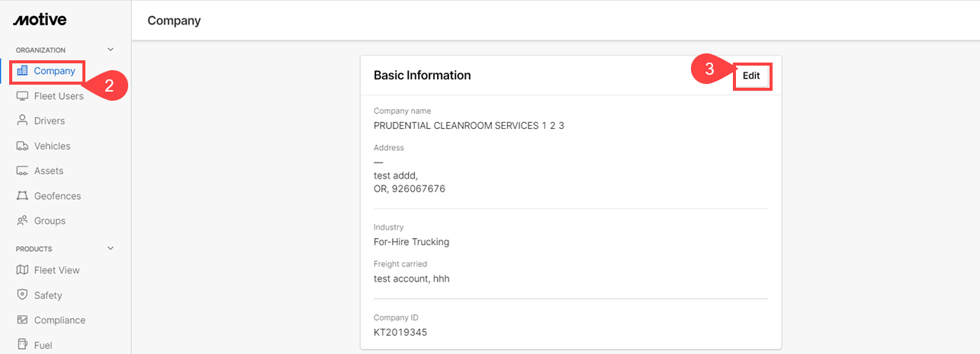Click the Drivers person icon
Viewport: 980px width, 354px height.
click(22, 121)
